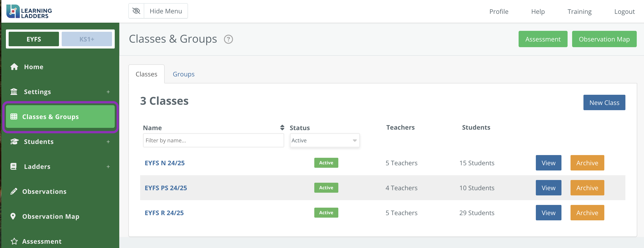Click the Ladders book icon

click(x=14, y=166)
